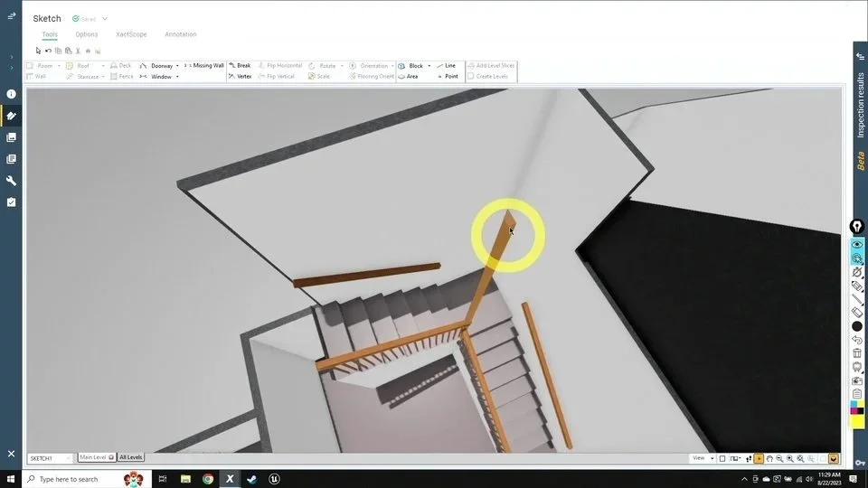Click the zoom out magnifier
The image size is (868, 488).
pos(779,459)
